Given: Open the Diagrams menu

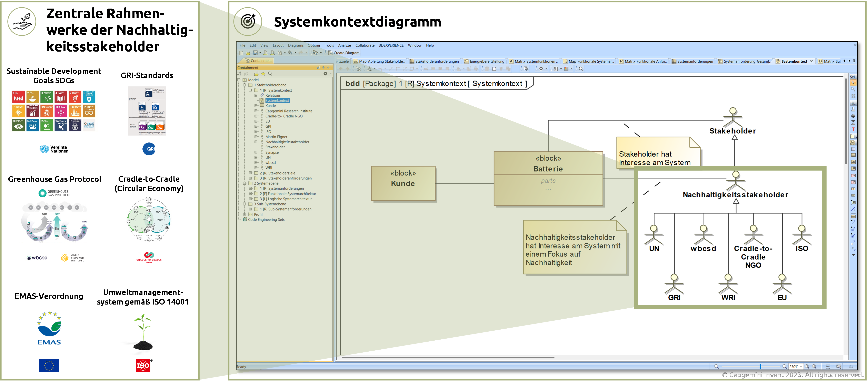Looking at the screenshot, I should pyautogui.click(x=296, y=45).
